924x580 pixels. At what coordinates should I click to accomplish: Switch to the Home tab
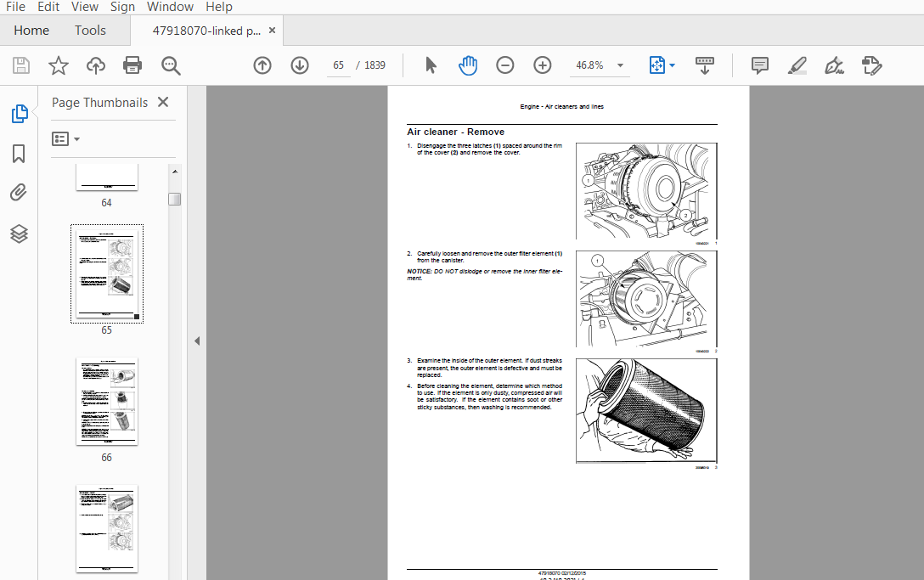31,30
